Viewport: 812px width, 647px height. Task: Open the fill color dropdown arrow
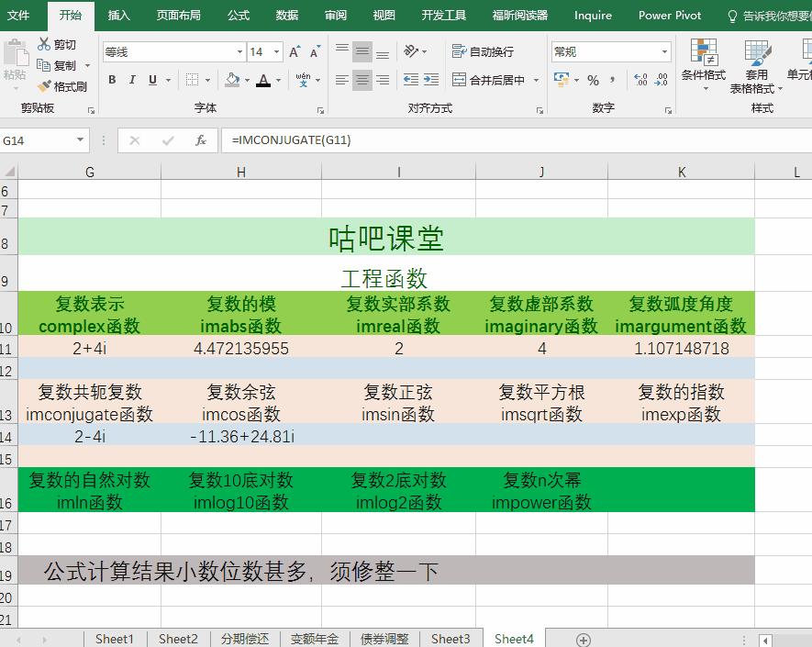tap(247, 81)
